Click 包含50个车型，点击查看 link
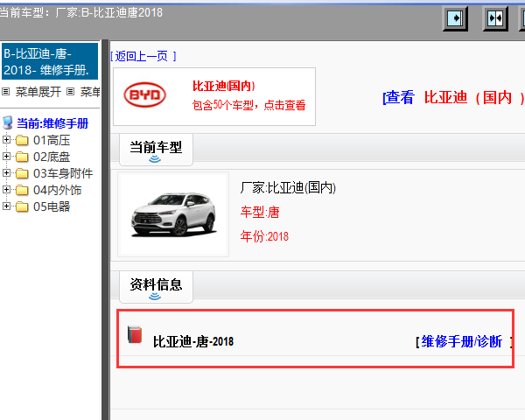The height and width of the screenshot is (420, 525). click(248, 105)
